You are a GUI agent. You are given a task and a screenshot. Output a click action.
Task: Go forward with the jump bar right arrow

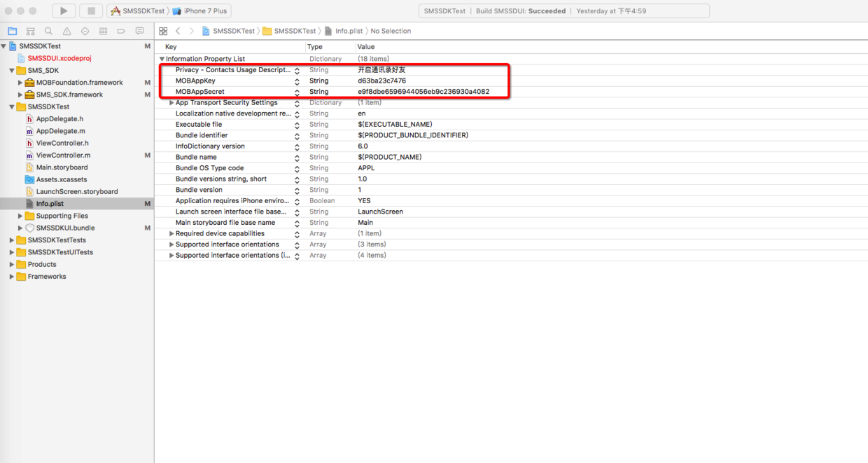[191, 31]
